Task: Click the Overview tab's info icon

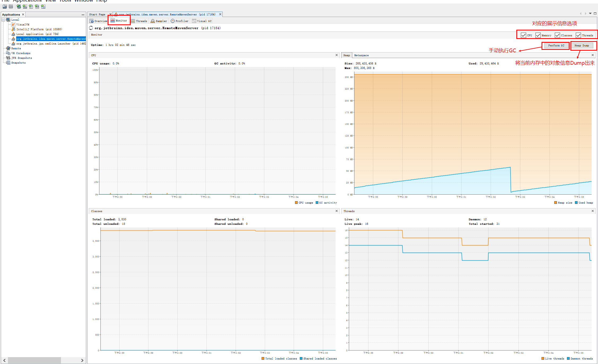Action: [x=91, y=21]
